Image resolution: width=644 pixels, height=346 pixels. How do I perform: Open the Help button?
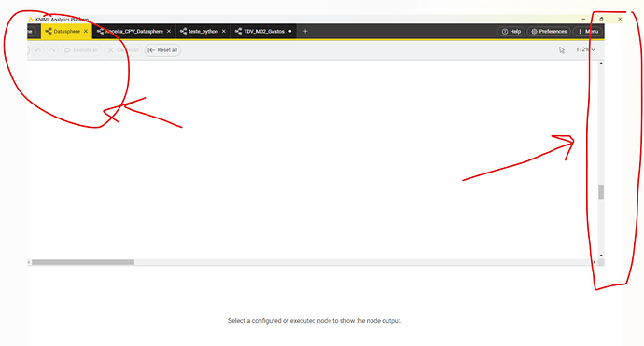(511, 31)
